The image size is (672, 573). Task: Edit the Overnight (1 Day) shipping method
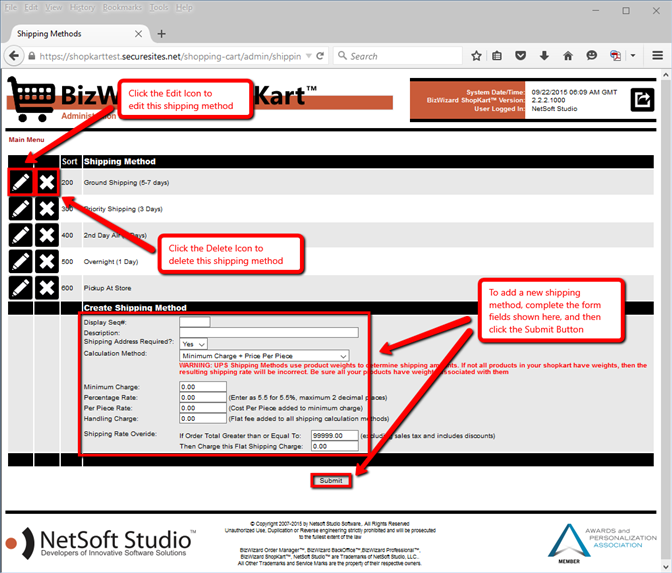point(21,261)
